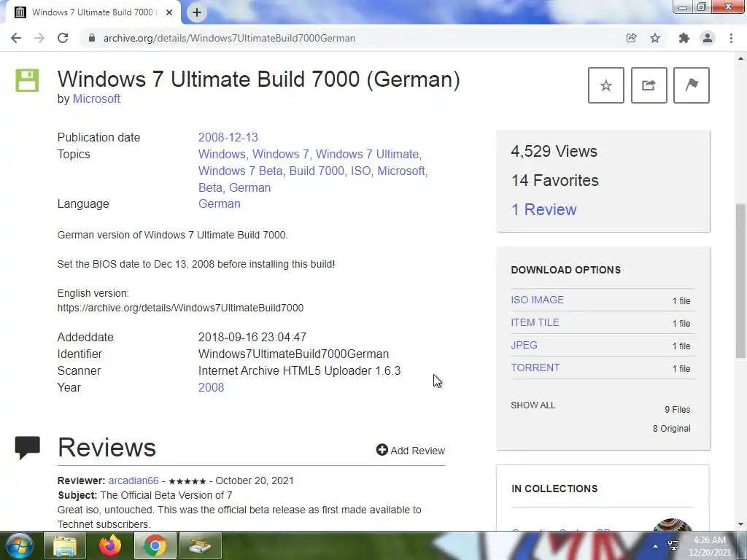Screen dimensions: 747x560
Task: Click the padlock site info icon
Action: pyautogui.click(x=92, y=38)
